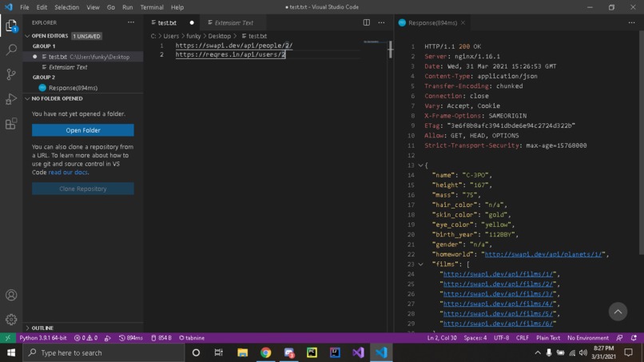Open the swapi films/6 link

(x=498, y=324)
